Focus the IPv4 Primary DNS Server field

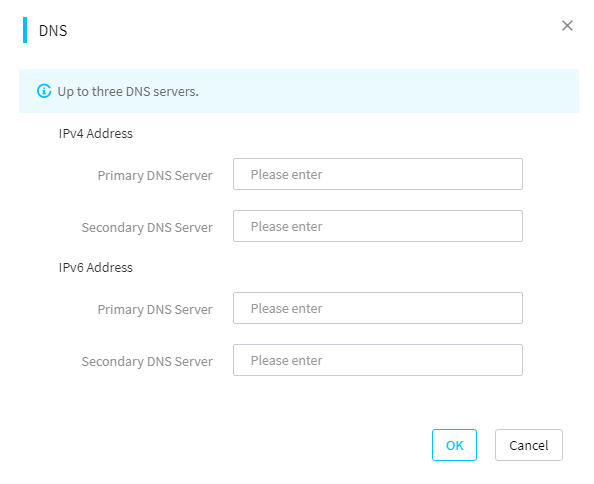pos(378,174)
